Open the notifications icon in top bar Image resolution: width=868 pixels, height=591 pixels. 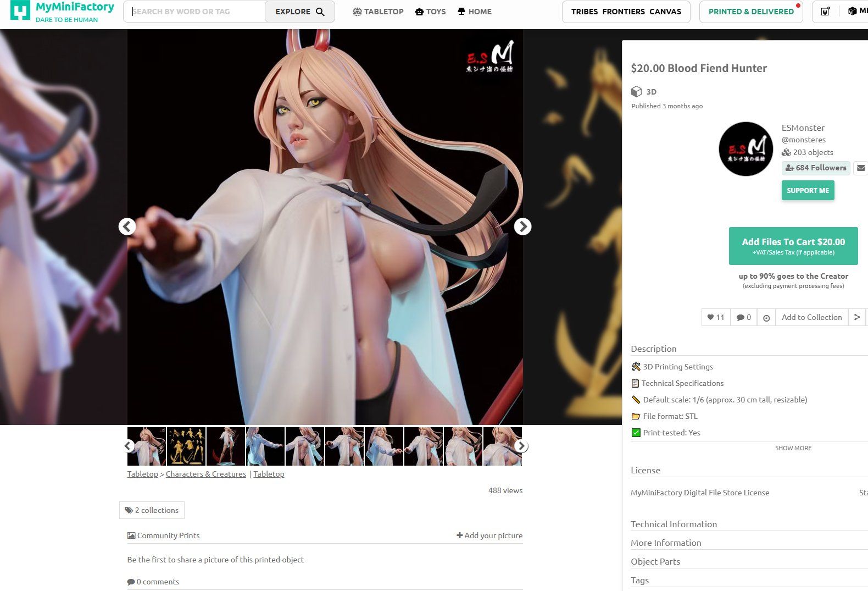pos(825,12)
